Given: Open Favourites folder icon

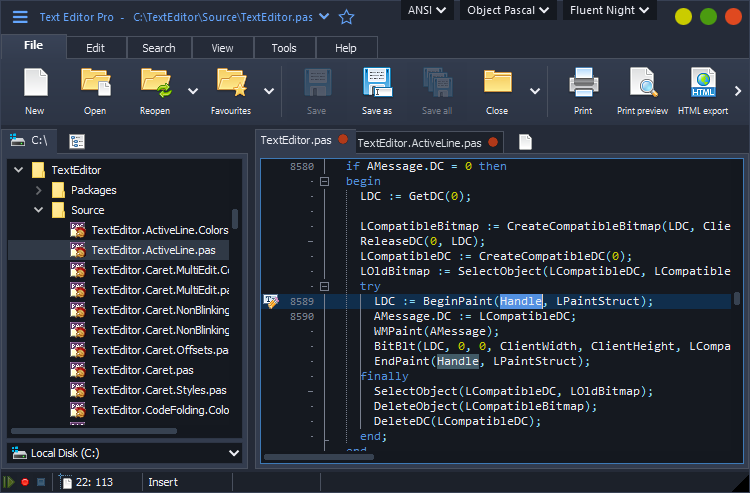Looking at the screenshot, I should coord(232,82).
